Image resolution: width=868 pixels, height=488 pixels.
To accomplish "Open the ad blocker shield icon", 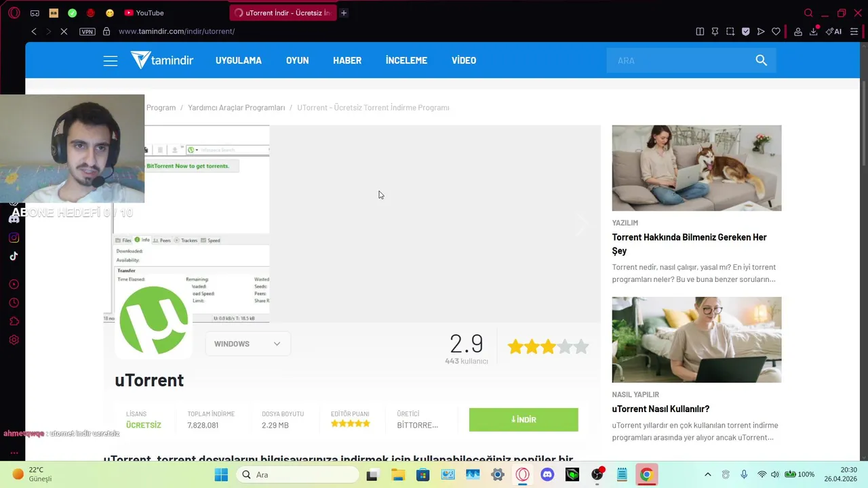I will click(745, 31).
